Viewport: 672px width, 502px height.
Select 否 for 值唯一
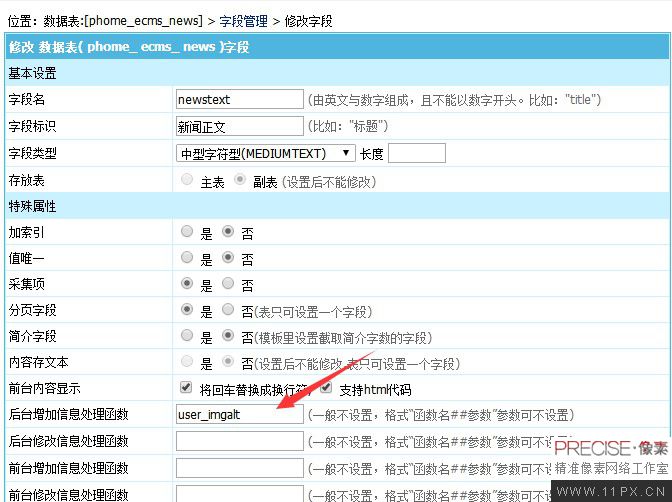(228, 258)
